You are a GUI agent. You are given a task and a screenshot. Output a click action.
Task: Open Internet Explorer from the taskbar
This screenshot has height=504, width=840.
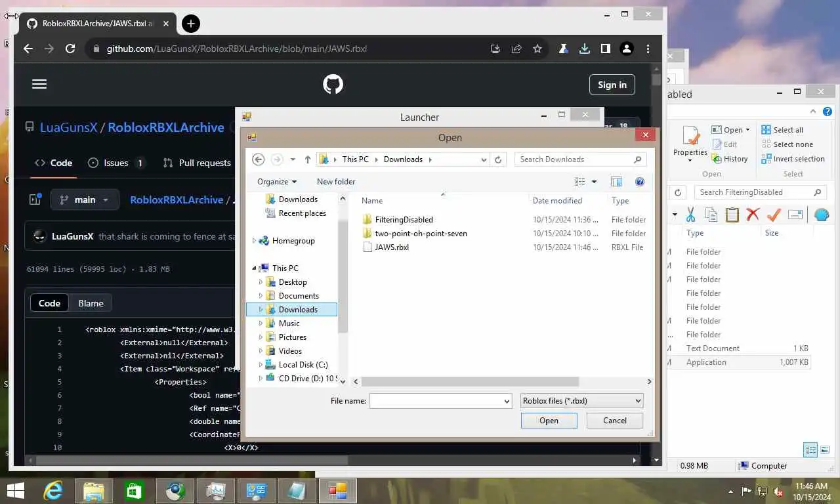[52, 491]
